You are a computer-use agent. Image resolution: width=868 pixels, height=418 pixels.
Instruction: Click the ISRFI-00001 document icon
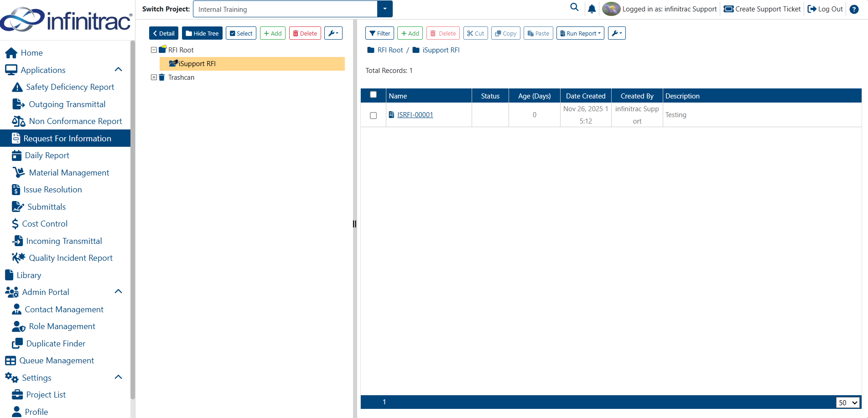[391, 115]
